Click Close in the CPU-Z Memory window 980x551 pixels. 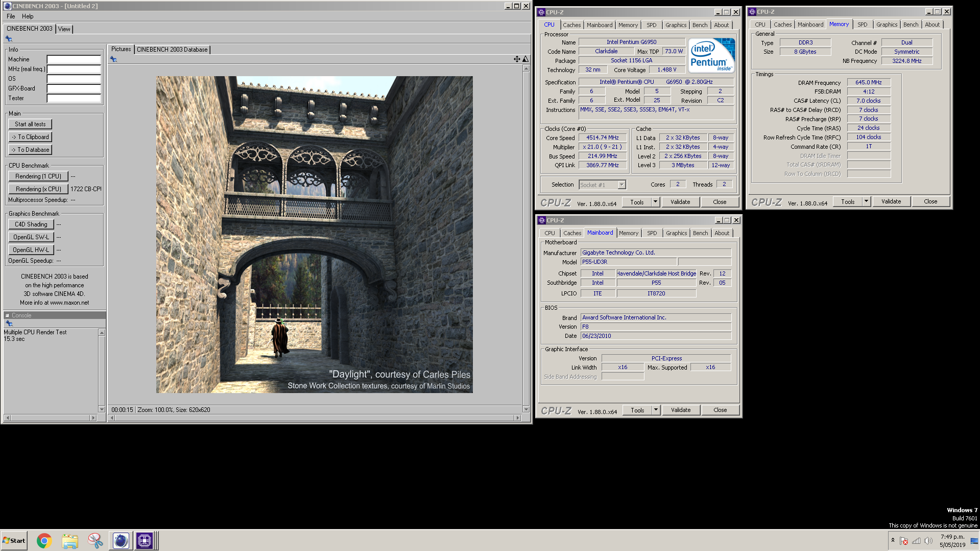click(930, 201)
